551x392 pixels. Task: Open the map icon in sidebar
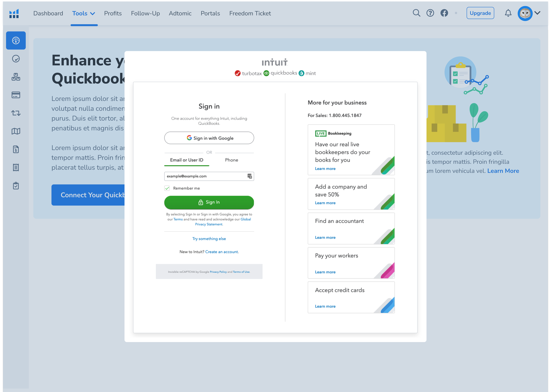pos(16,131)
